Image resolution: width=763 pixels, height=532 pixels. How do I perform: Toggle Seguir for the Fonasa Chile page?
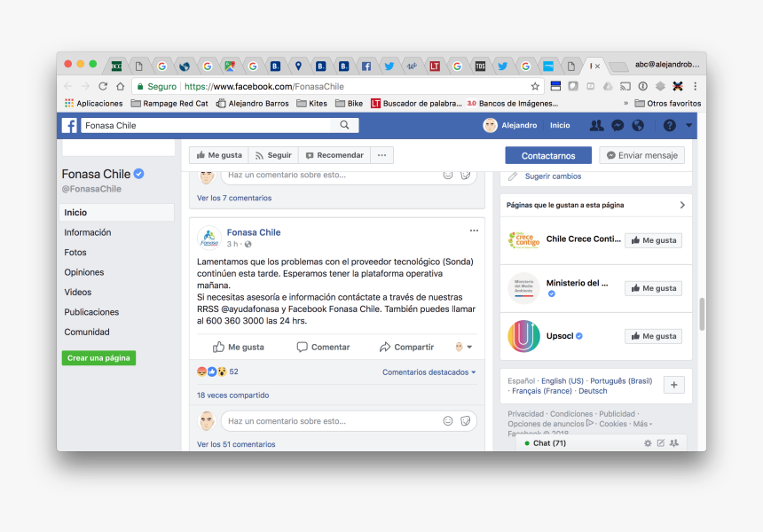point(273,155)
